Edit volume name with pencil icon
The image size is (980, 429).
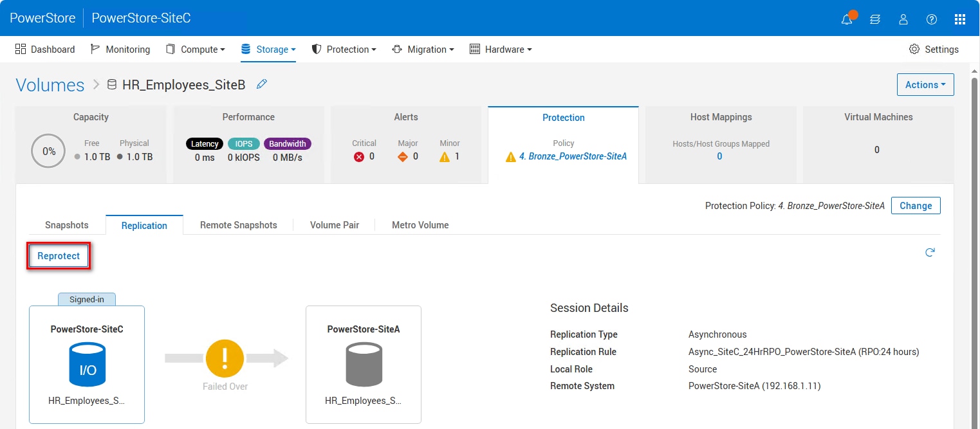click(262, 84)
